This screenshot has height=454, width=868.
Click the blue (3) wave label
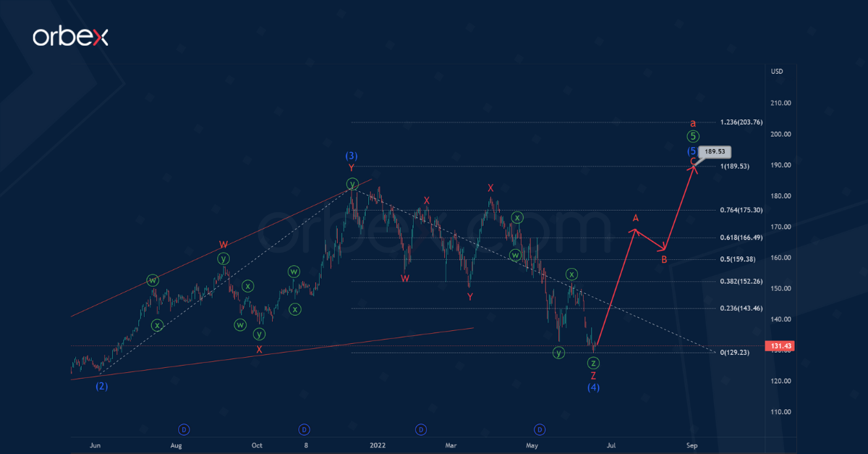pyautogui.click(x=352, y=155)
